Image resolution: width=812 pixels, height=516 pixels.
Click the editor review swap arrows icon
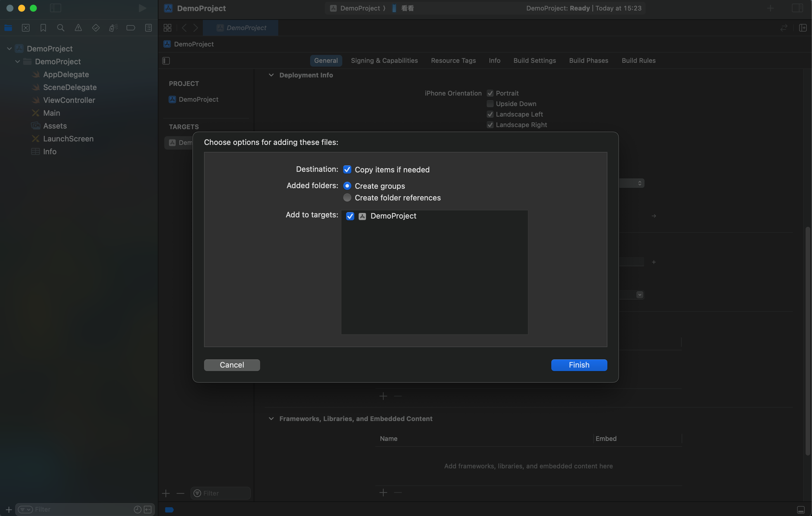tap(784, 28)
